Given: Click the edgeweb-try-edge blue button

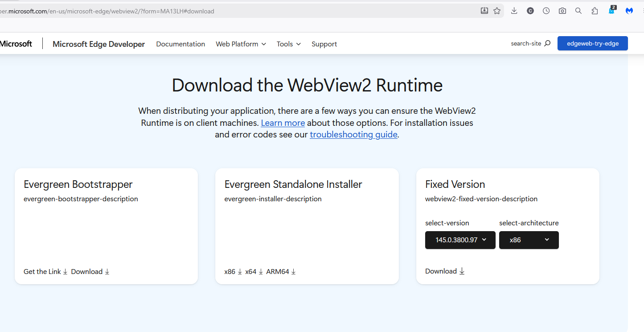Looking at the screenshot, I should pos(592,43).
